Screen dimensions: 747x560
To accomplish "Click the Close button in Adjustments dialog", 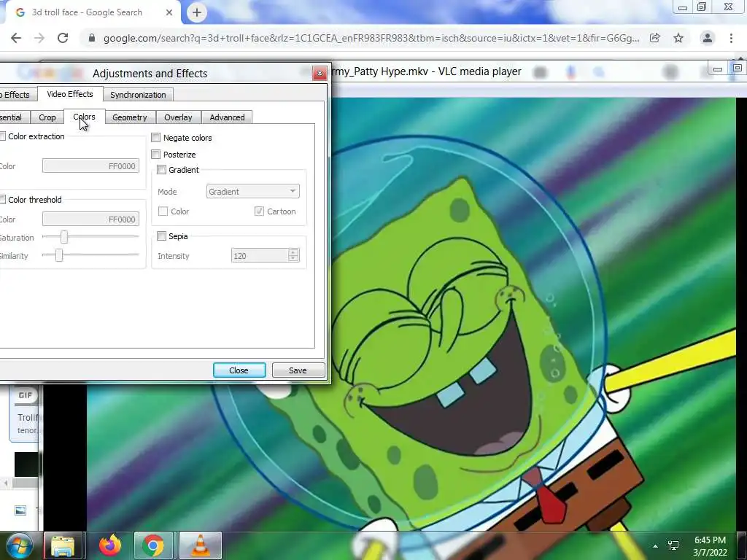I will (239, 370).
